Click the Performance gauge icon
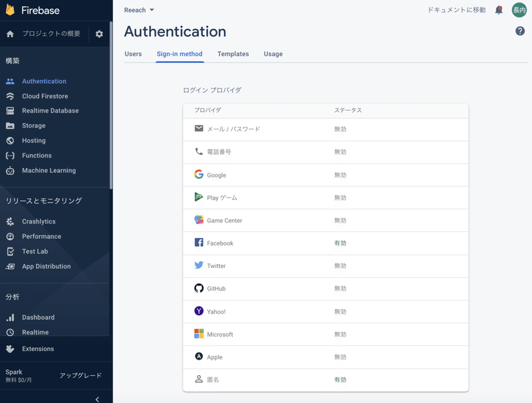Image resolution: width=532 pixels, height=403 pixels. click(10, 237)
